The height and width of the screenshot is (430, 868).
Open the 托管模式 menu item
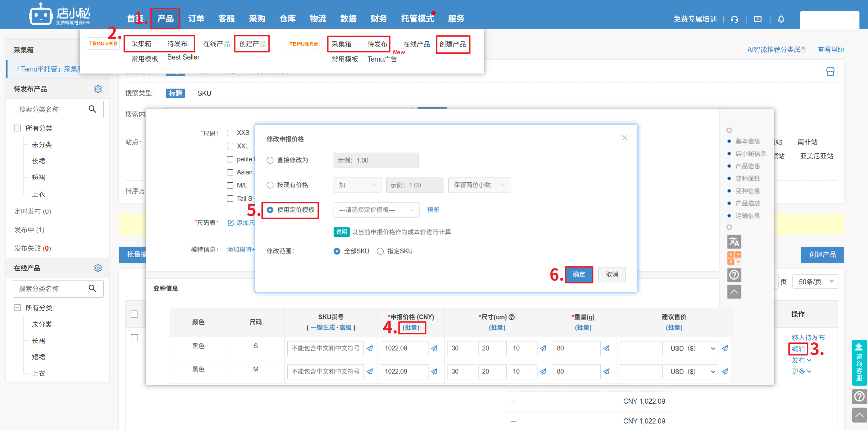[x=417, y=18]
